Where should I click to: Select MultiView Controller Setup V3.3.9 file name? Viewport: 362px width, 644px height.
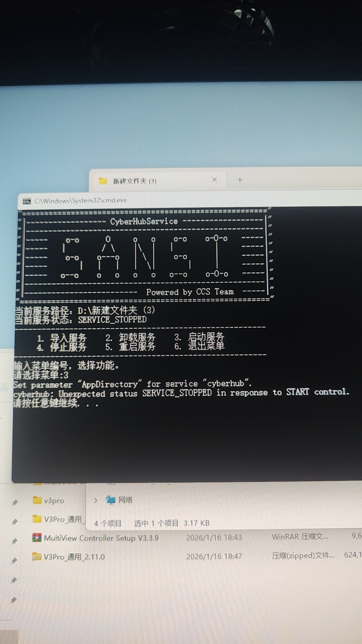click(x=101, y=538)
